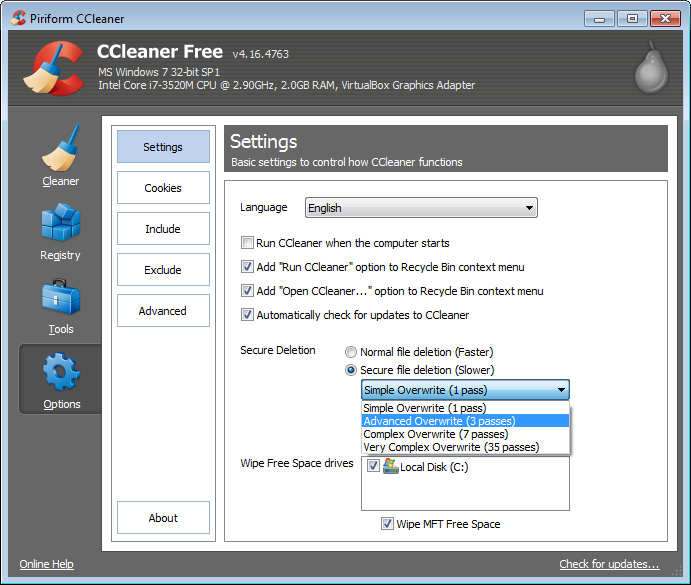Click the Local Disk (C:) drive icon
This screenshot has width=691, height=585.
coord(390,466)
